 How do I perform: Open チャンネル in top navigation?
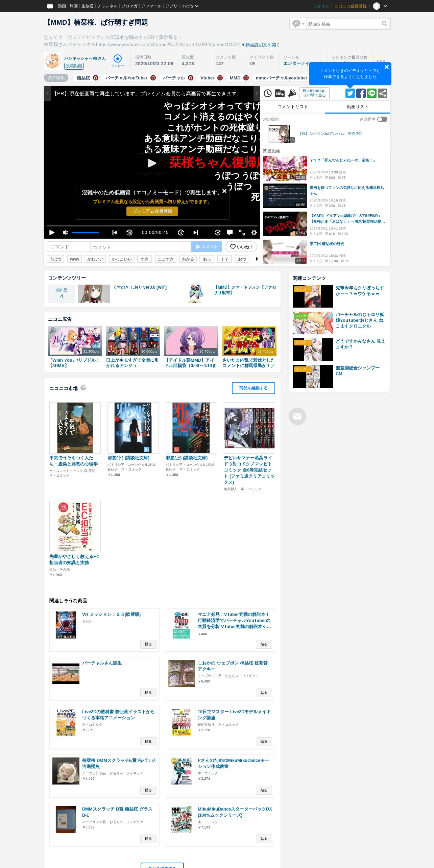pyautogui.click(x=107, y=6)
